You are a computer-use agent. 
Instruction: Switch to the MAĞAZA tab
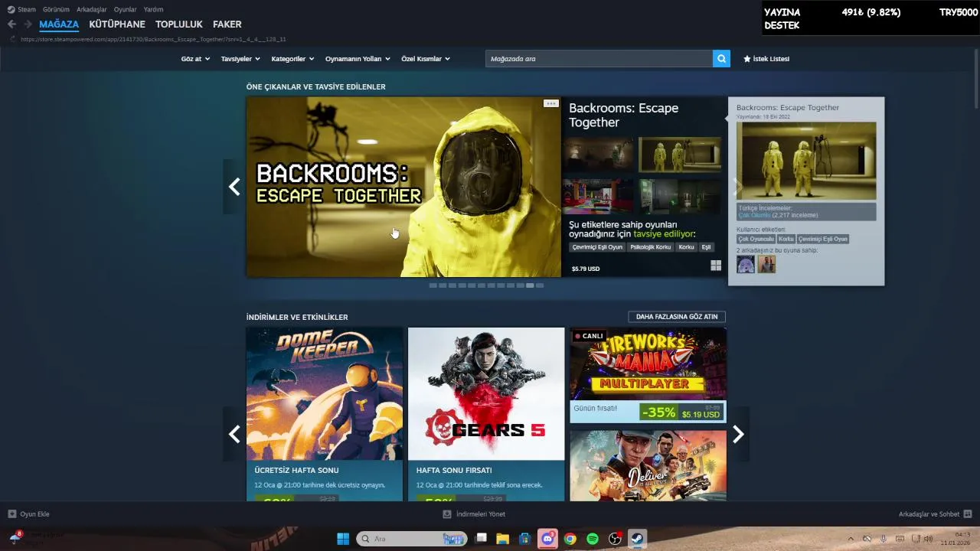(59, 24)
